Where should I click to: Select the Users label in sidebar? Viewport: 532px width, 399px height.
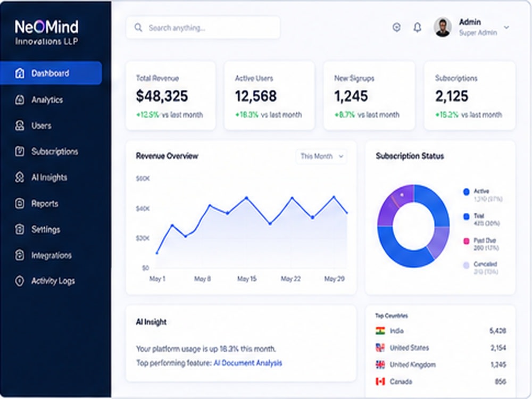click(x=41, y=126)
